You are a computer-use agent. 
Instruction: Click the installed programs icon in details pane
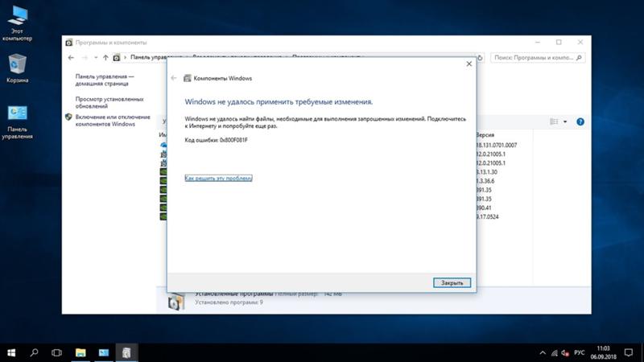(x=176, y=302)
